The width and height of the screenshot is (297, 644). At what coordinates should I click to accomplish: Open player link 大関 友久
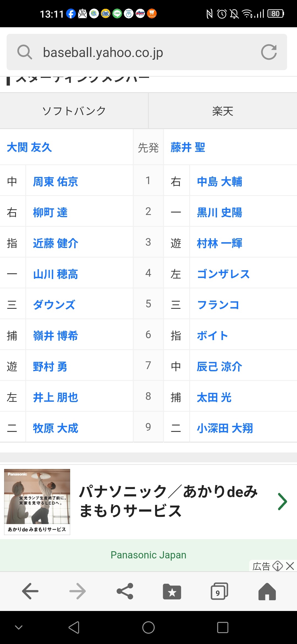(x=29, y=147)
